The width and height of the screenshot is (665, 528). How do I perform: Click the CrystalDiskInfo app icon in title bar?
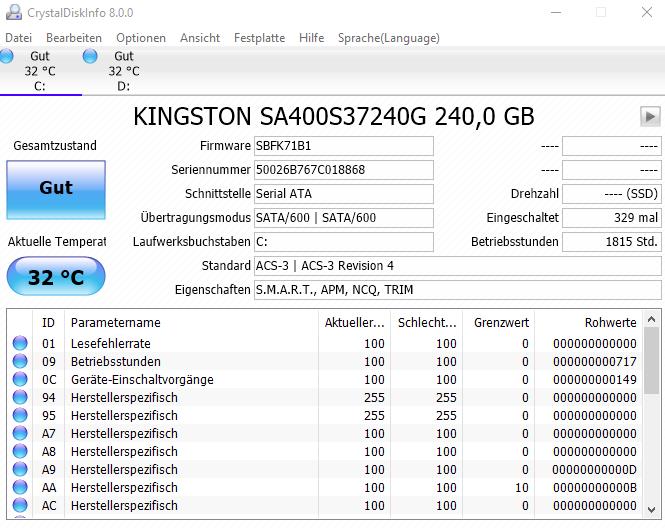(13, 12)
